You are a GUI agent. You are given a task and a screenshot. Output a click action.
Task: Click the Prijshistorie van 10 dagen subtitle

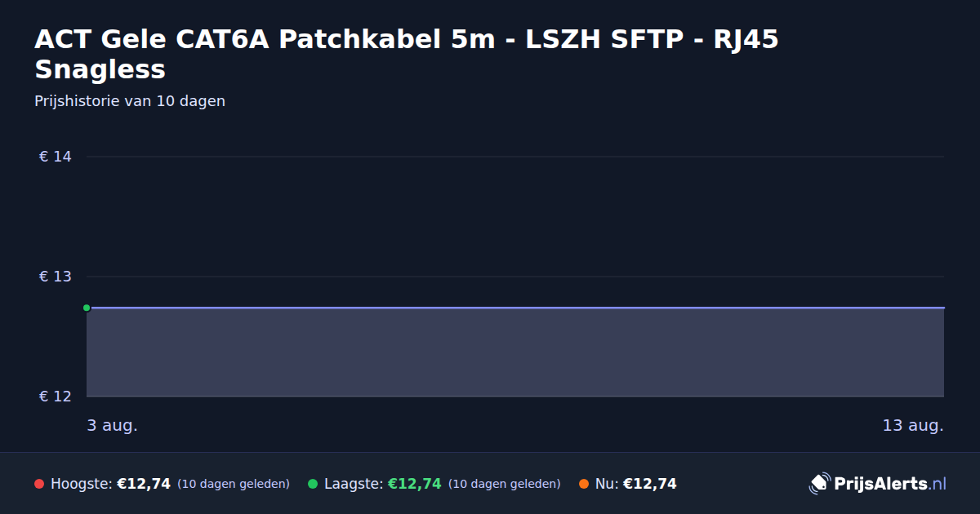pyautogui.click(x=130, y=101)
